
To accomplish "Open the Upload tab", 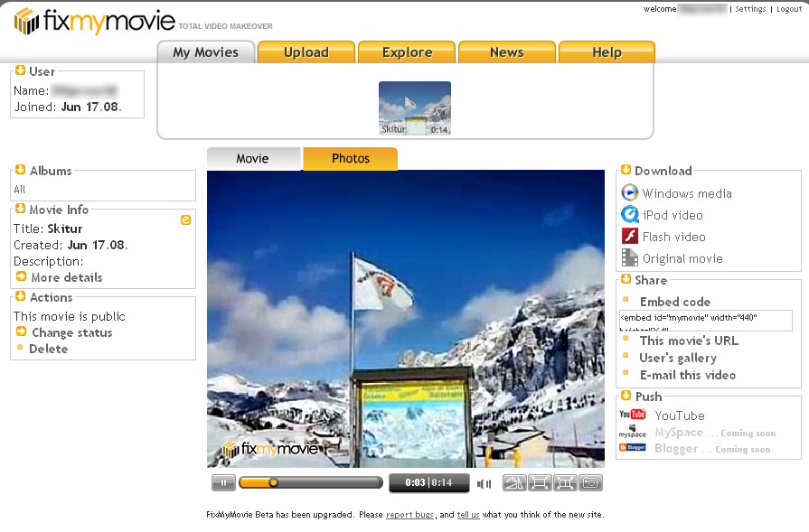I will [x=306, y=52].
